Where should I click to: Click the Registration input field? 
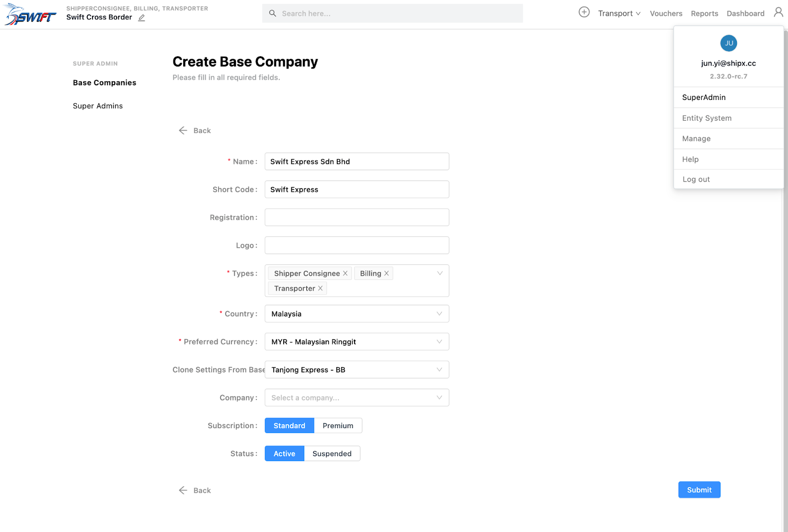(x=357, y=217)
